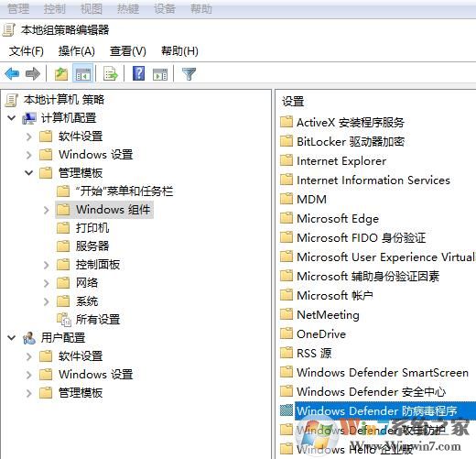Expand the 控制面板 node
The image size is (476, 459).
(x=47, y=265)
